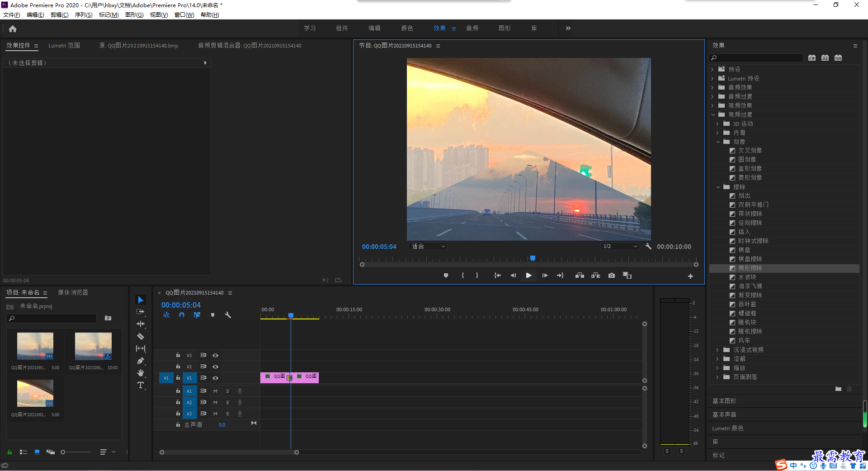Toggle V1 track output eye
Image resolution: width=868 pixels, height=471 pixels.
click(x=216, y=378)
